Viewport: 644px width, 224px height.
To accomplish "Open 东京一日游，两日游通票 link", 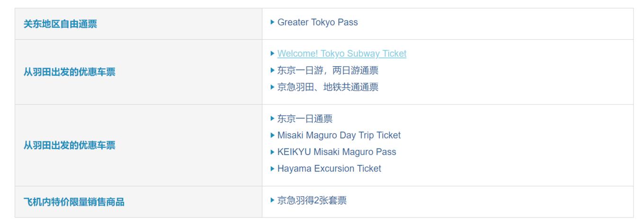I will click(328, 70).
